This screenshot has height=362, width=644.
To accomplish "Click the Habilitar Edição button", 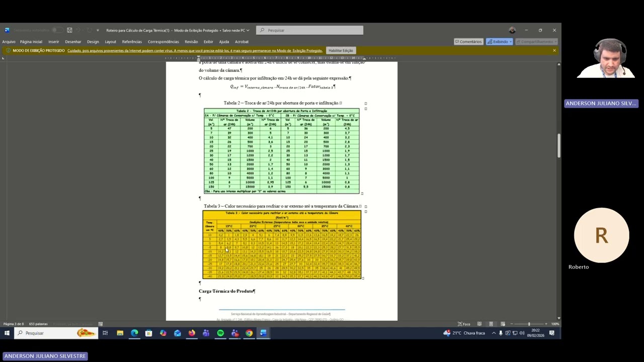I will click(x=341, y=50).
